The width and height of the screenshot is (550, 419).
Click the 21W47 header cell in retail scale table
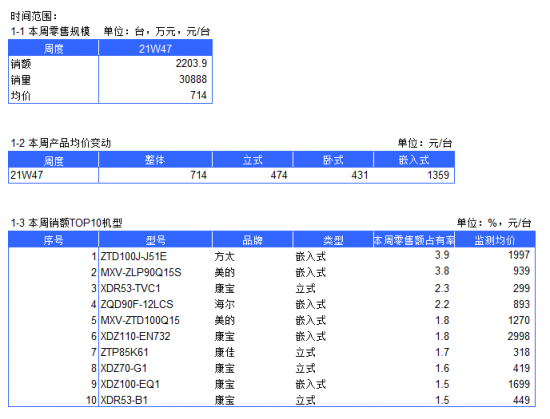[x=155, y=48]
